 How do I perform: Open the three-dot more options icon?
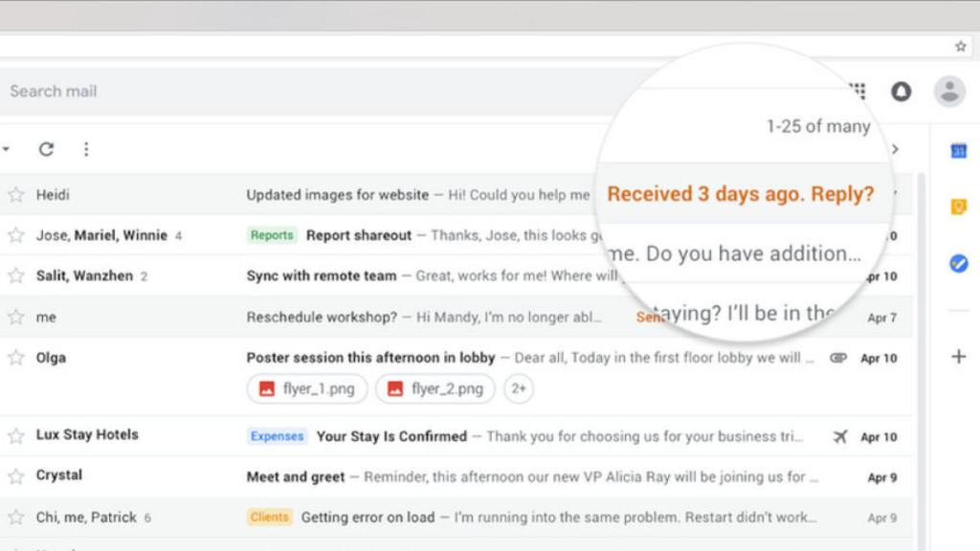[86, 149]
